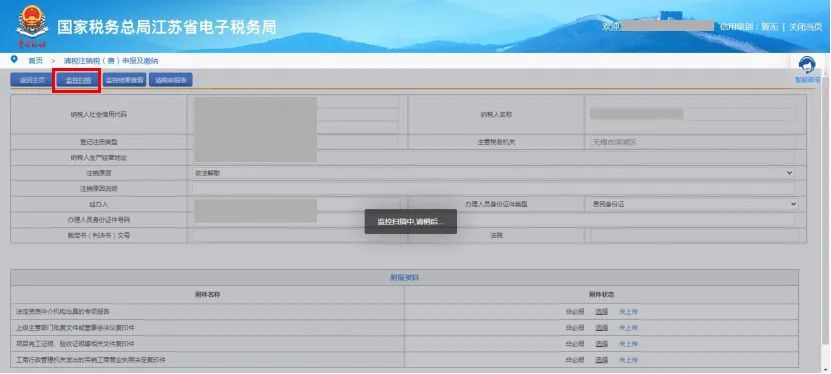
Task: Click the 纳税人社会信用代码 label
Action: point(99,114)
